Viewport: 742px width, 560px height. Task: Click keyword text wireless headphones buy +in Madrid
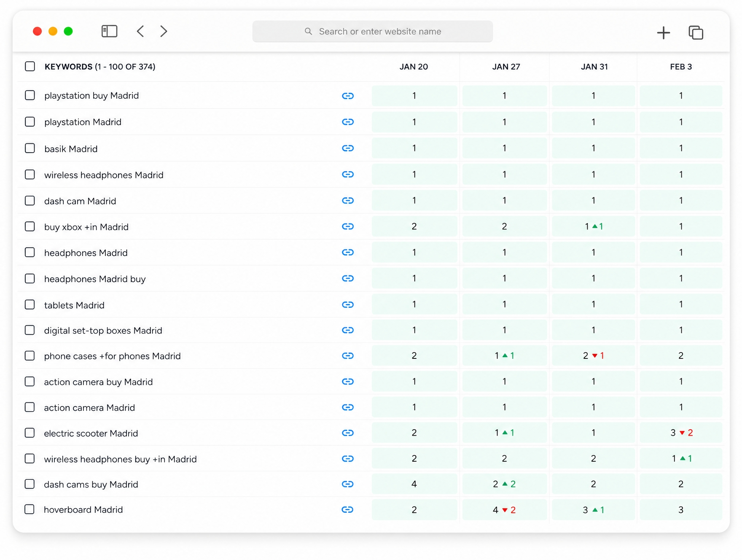pyautogui.click(x=121, y=459)
